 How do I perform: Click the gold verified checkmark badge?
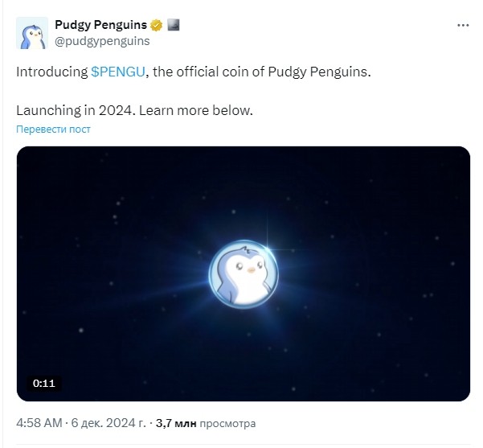(x=157, y=25)
